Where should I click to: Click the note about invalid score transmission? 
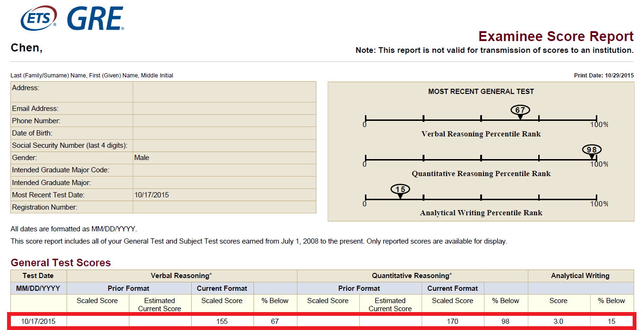click(494, 50)
